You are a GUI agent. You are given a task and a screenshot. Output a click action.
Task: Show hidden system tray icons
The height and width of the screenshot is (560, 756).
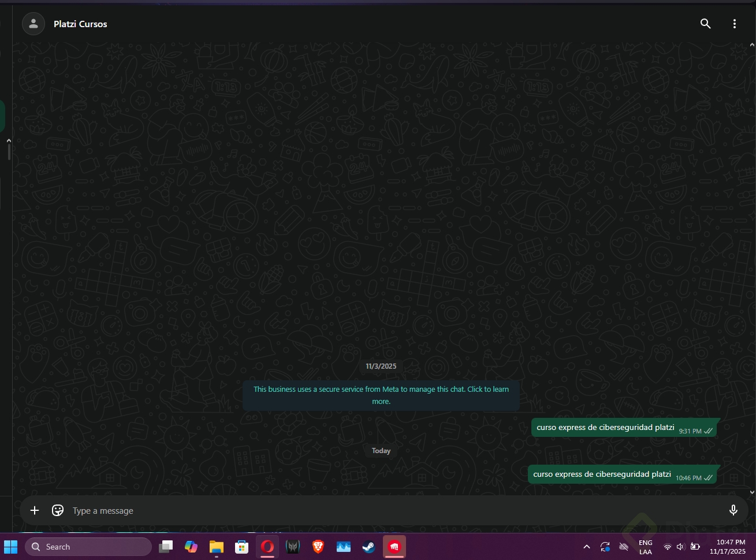587,547
